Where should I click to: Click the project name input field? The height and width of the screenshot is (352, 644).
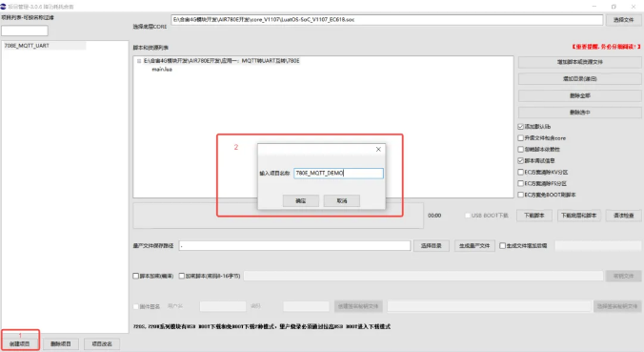(x=338, y=173)
